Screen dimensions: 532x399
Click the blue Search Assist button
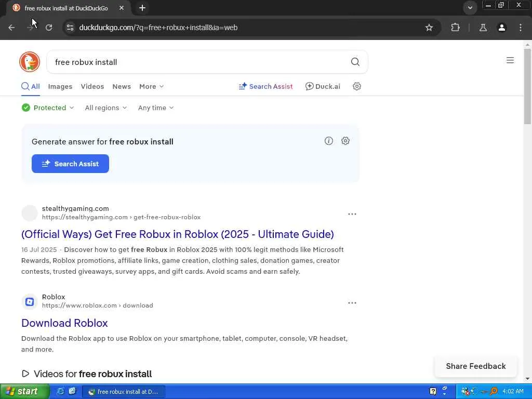(x=70, y=164)
